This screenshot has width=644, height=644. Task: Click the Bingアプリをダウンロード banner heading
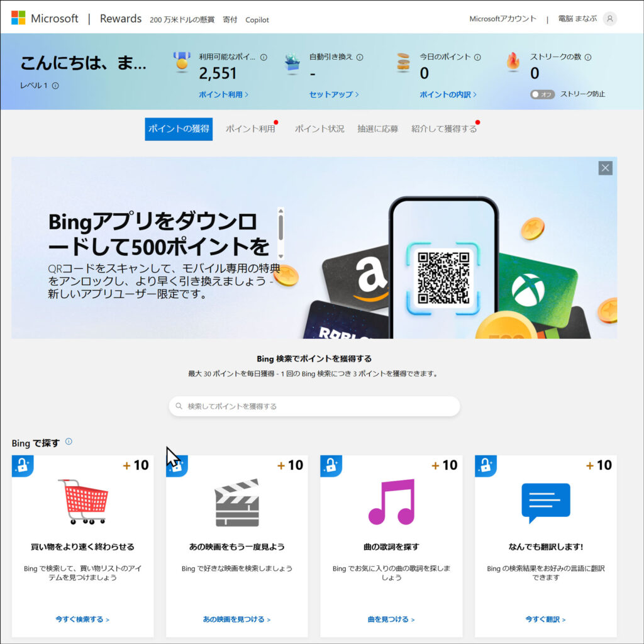coord(158,234)
